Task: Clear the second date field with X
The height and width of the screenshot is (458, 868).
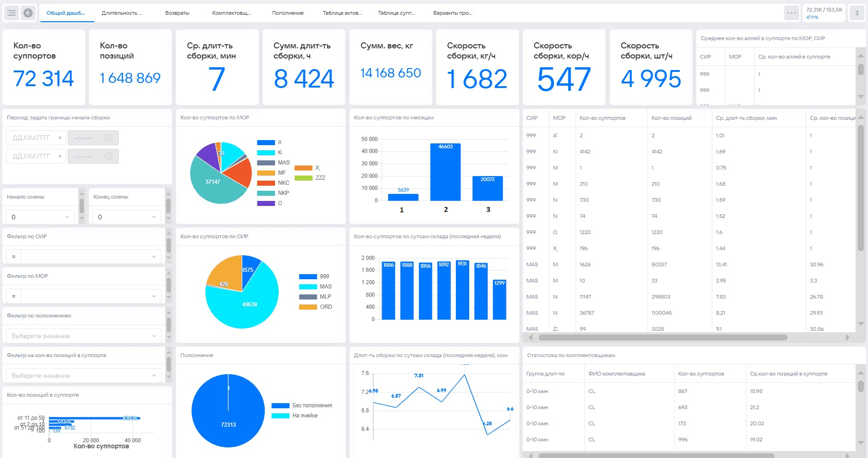Action: point(60,156)
